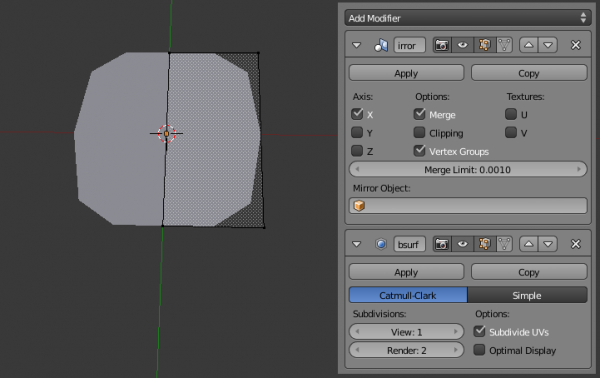Uncheck the X axis checkbox

point(357,114)
